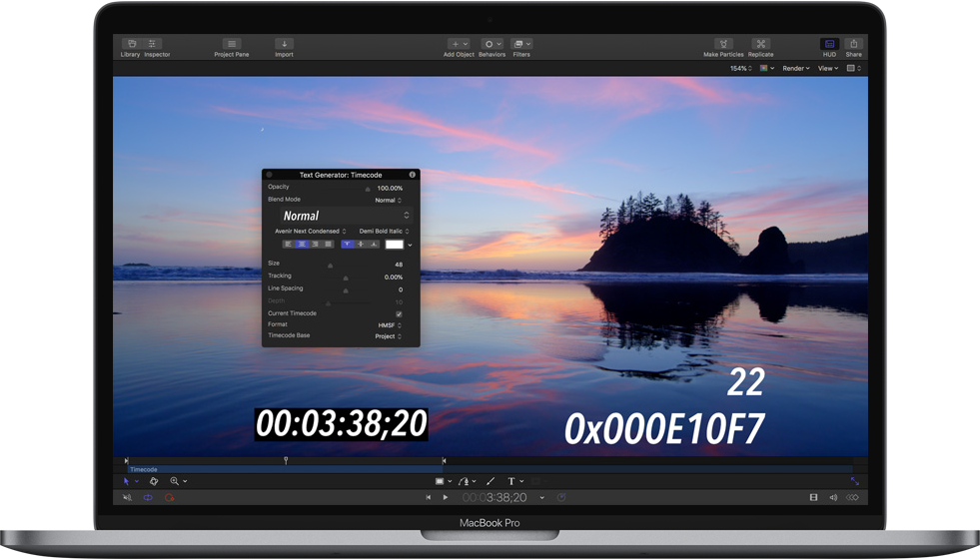This screenshot has height=559, width=980.
Task: Click the Import button in the toolbar
Action: 284,45
